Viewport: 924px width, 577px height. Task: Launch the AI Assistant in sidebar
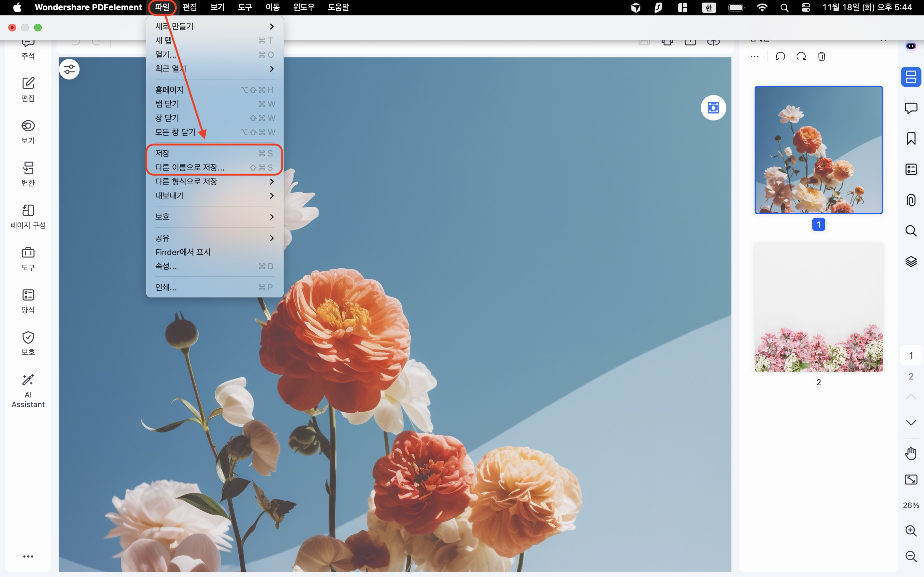(x=28, y=390)
